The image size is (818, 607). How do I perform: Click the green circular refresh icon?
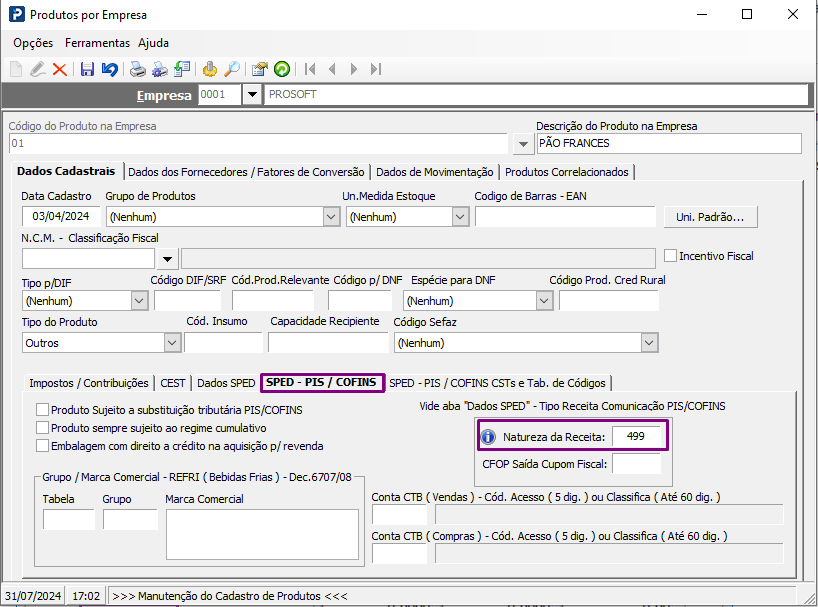click(282, 69)
